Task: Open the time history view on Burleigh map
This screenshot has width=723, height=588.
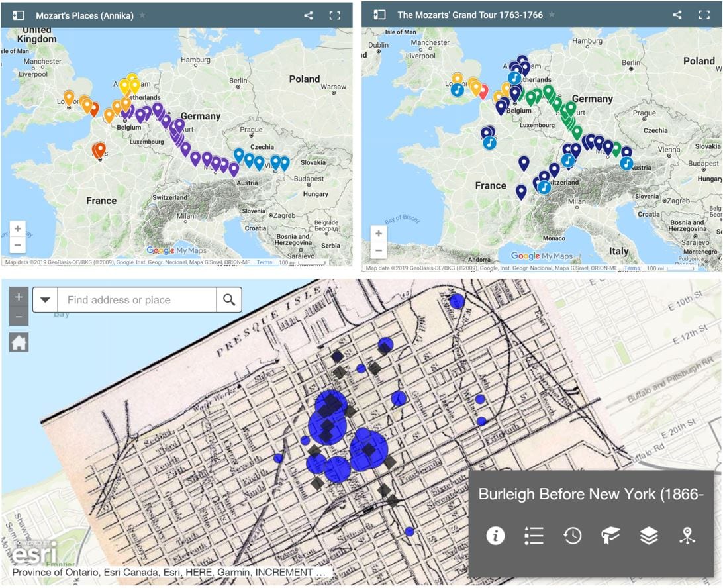Action: (572, 536)
